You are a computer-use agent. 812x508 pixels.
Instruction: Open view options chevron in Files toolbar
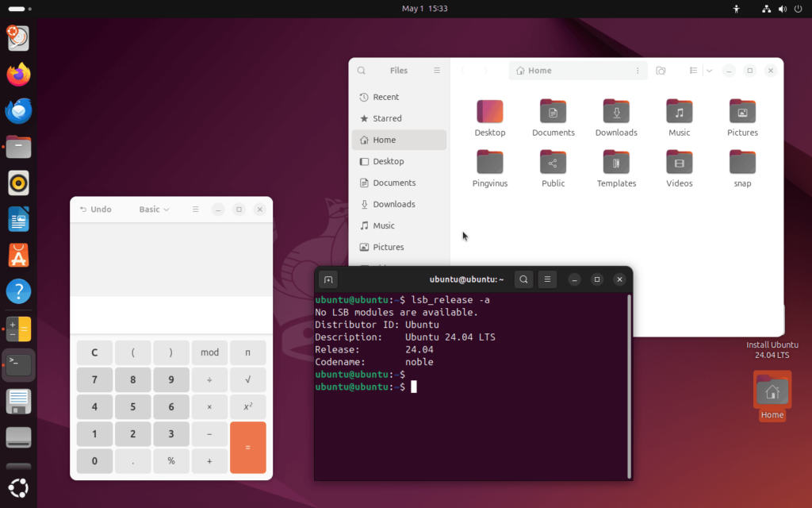point(710,71)
